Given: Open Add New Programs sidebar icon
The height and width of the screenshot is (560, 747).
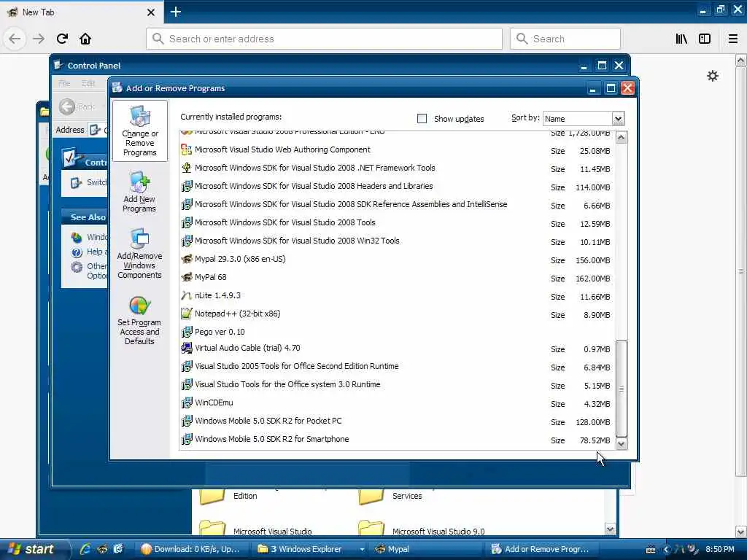Looking at the screenshot, I should [139, 192].
